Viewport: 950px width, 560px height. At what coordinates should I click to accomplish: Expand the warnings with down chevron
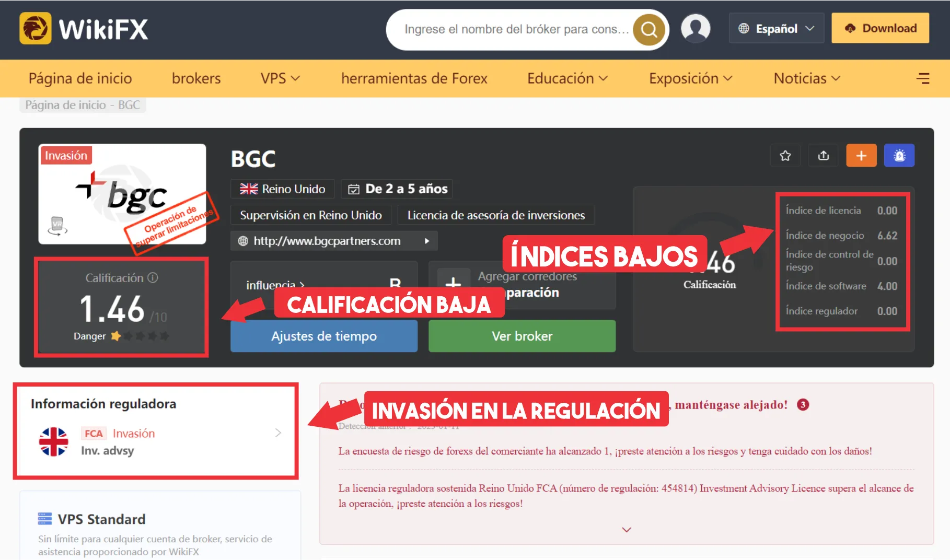click(627, 530)
